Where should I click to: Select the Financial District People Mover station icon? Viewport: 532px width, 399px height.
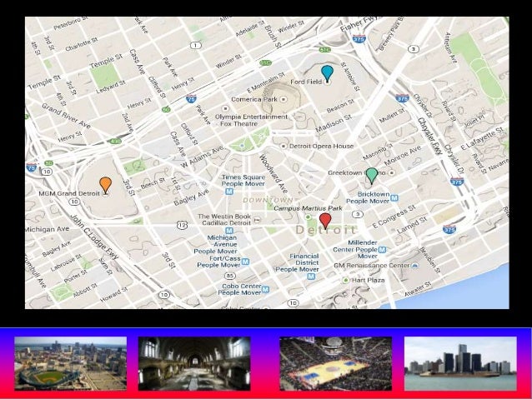[x=311, y=277]
